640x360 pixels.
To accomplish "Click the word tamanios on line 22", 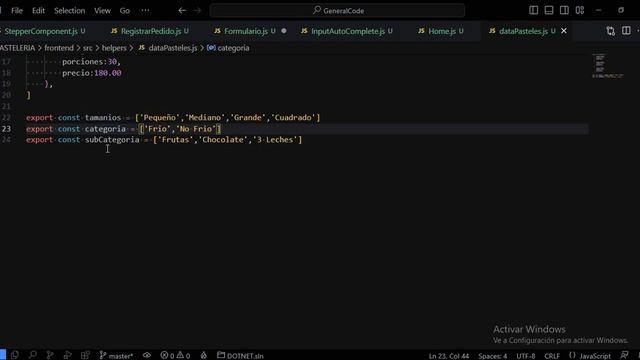I will [103, 118].
